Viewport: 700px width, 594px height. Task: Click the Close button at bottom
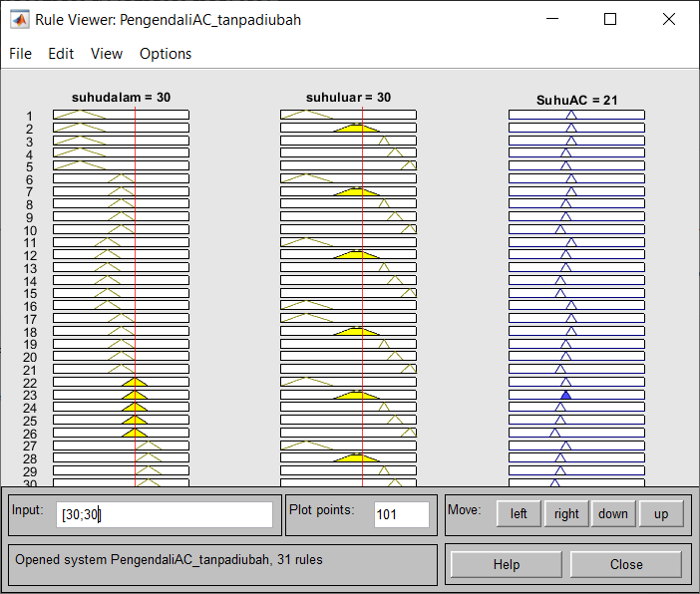[x=626, y=564]
